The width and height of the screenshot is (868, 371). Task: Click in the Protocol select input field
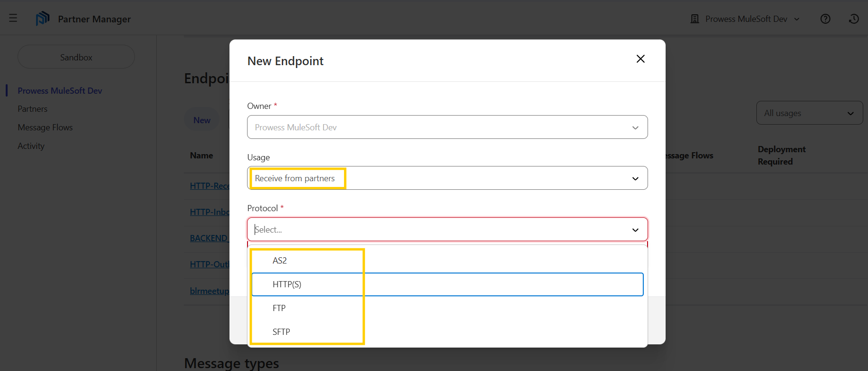pos(428,230)
